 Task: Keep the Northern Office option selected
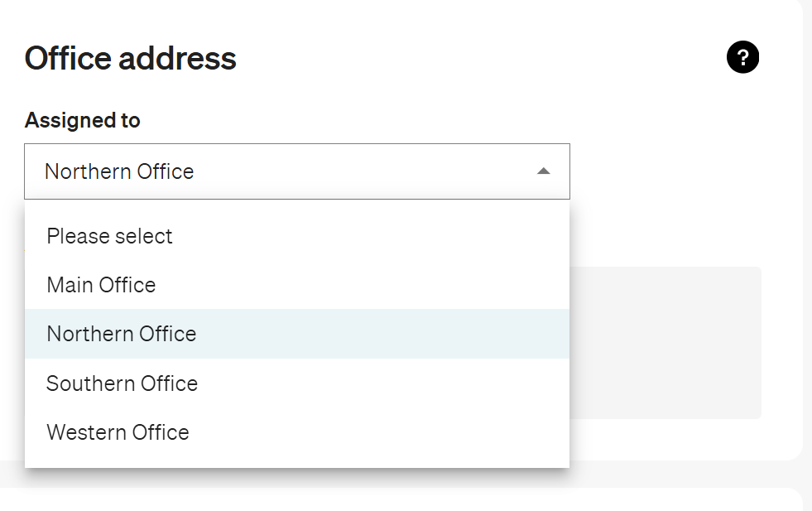coord(296,334)
